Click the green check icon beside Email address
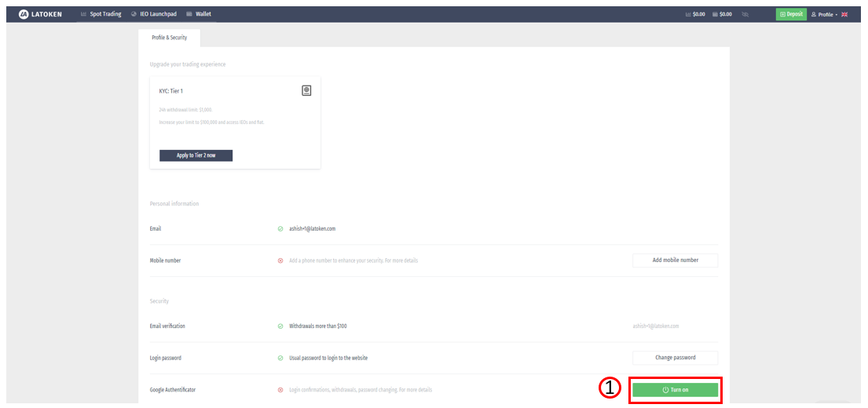Viewport: 868px width, 408px height. (280, 229)
